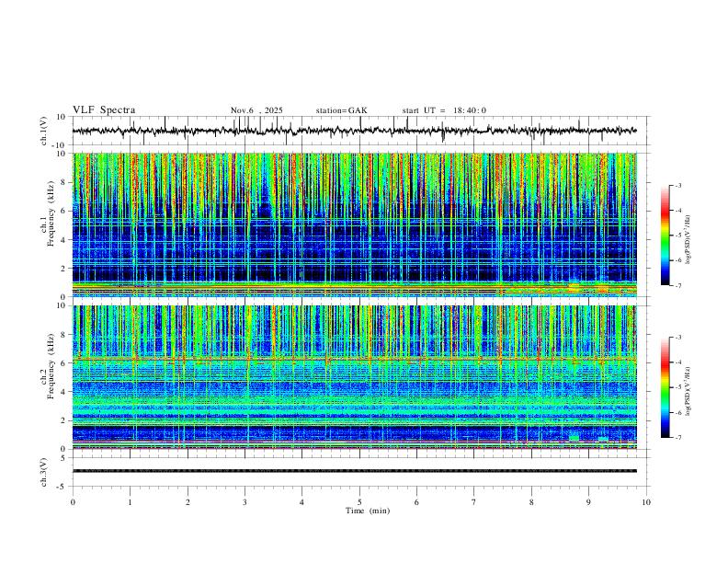The height and width of the screenshot is (563, 728).
Task: Click the '-7' value on ch.2 color bar
Action: tap(677, 438)
